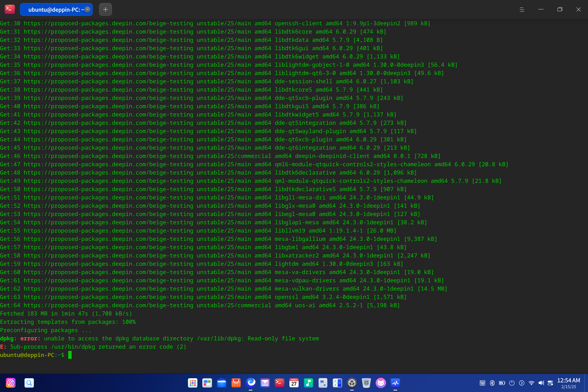This screenshot has width=588, height=392.
Task: Launch the Music player from dock
Action: pos(309,383)
